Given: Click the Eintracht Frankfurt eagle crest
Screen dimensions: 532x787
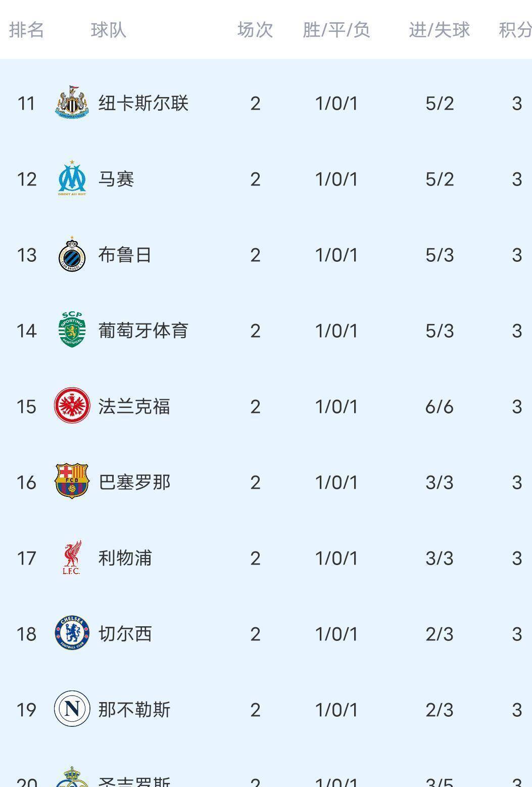Looking at the screenshot, I should 72,406.
